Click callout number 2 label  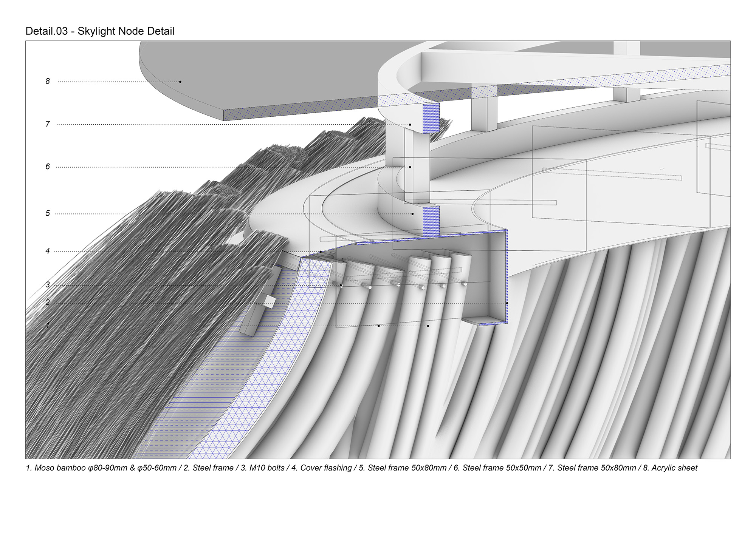(48, 302)
